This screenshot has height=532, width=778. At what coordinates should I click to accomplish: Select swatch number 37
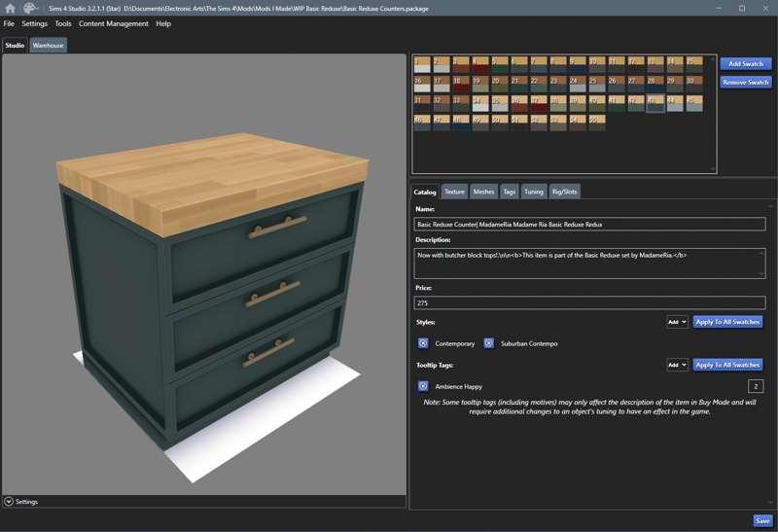pyautogui.click(x=539, y=103)
